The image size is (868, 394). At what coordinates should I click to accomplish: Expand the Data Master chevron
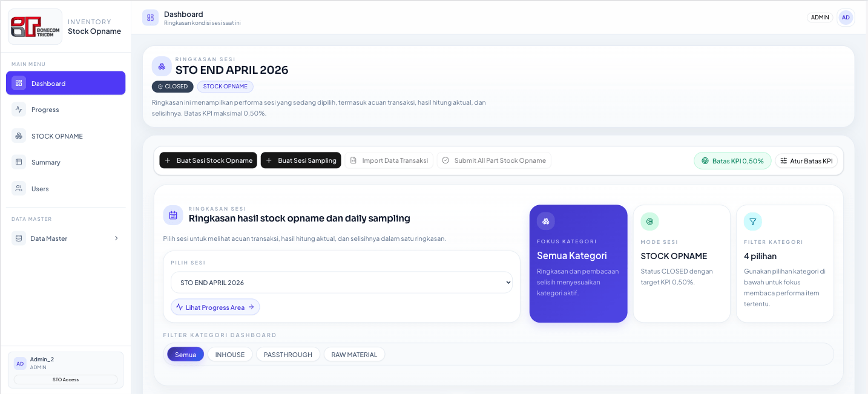pos(116,238)
